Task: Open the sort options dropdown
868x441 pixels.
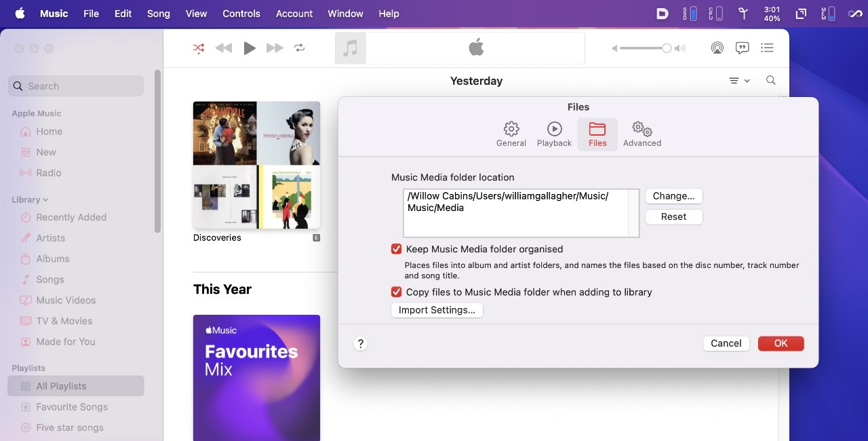Action: [739, 81]
